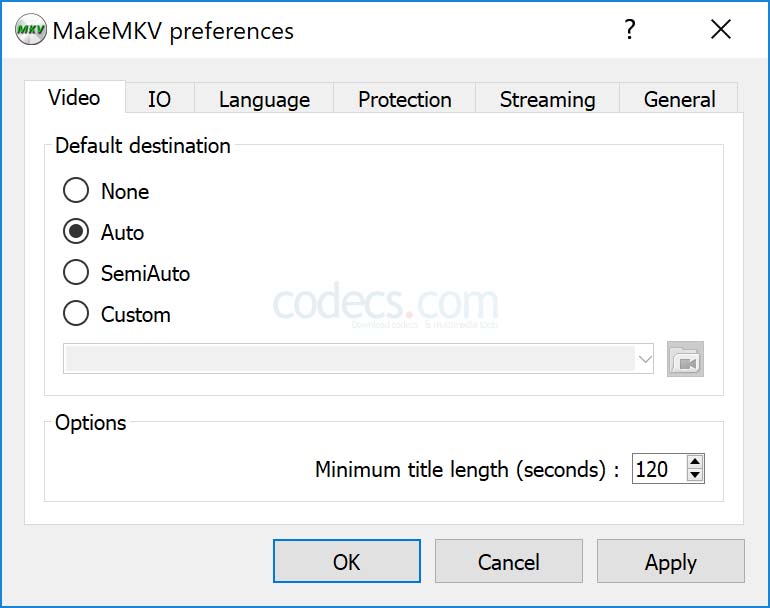Open the browse folder icon for destination
Image resolution: width=770 pixels, height=608 pixels.
click(x=685, y=359)
